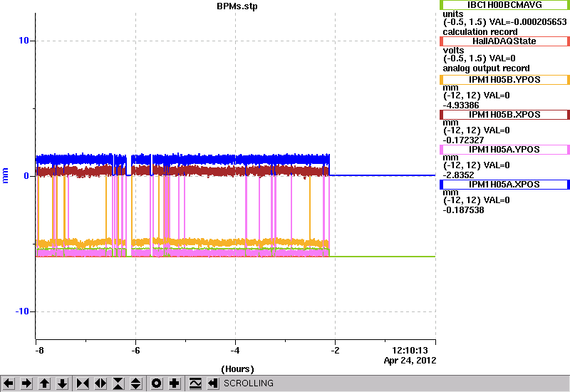Pan the graph up with the up arrow
Image resolution: width=570 pixels, height=392 pixels.
[44, 383]
